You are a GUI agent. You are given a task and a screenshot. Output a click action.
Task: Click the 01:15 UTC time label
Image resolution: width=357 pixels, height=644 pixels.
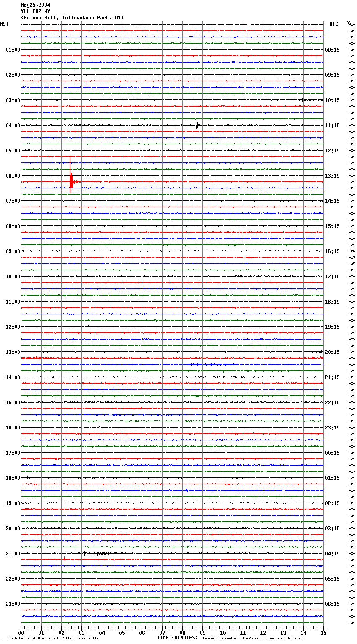pyautogui.click(x=332, y=478)
